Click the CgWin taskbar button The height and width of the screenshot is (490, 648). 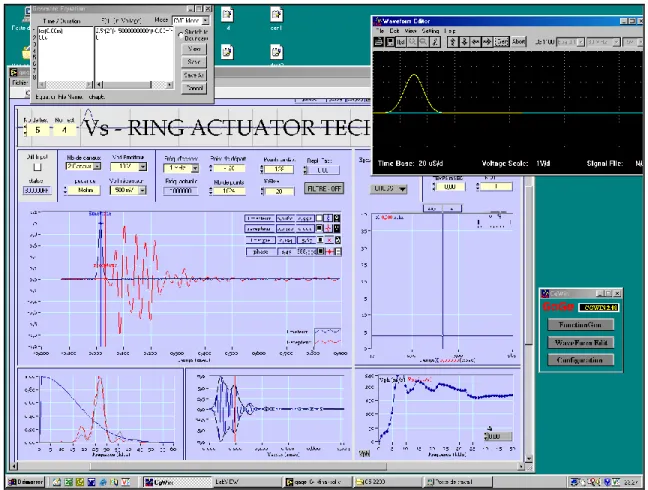pyautogui.click(x=176, y=482)
